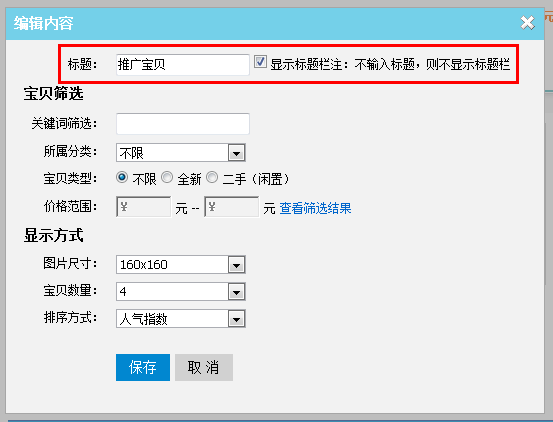Focus the 标题 input containing 推广宝贝
The image size is (553, 422).
183,65
